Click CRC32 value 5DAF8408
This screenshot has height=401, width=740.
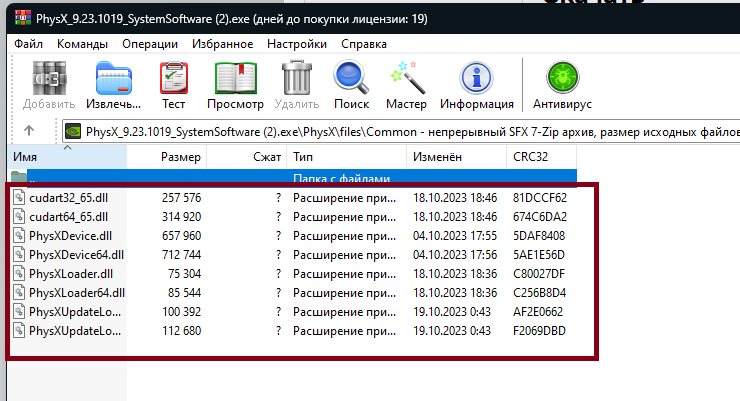coord(539,235)
